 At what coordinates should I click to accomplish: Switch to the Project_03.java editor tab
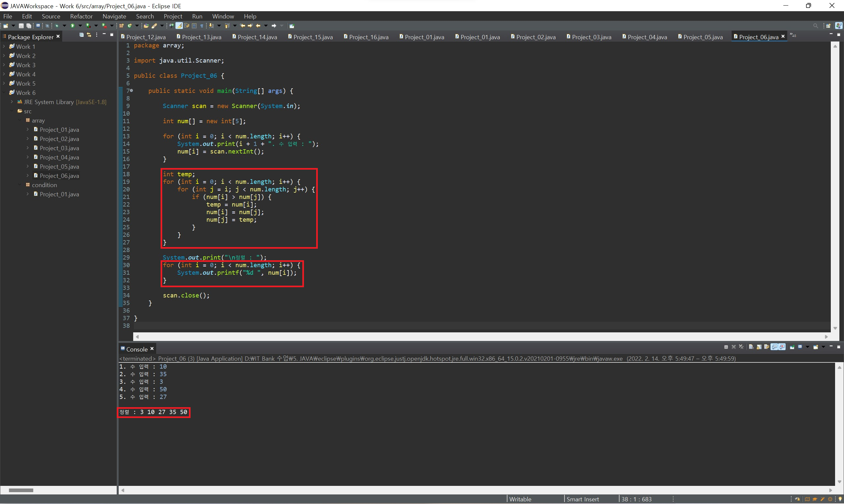[591, 37]
